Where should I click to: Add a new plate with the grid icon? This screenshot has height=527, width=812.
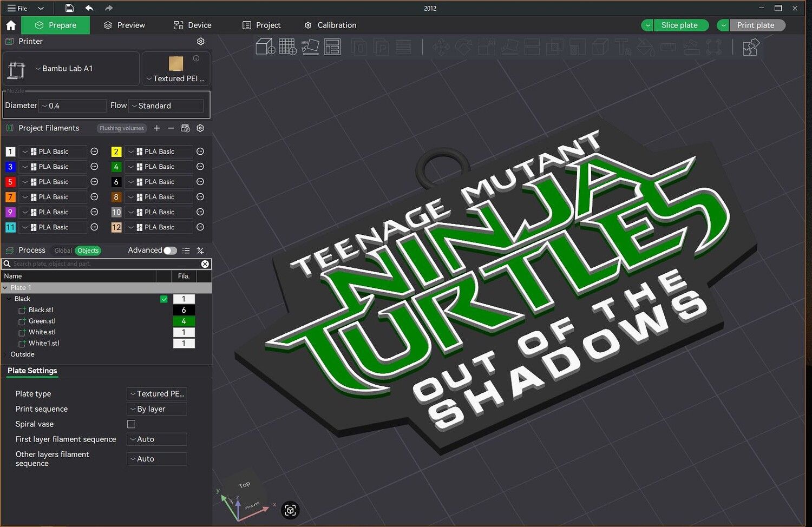click(x=287, y=47)
